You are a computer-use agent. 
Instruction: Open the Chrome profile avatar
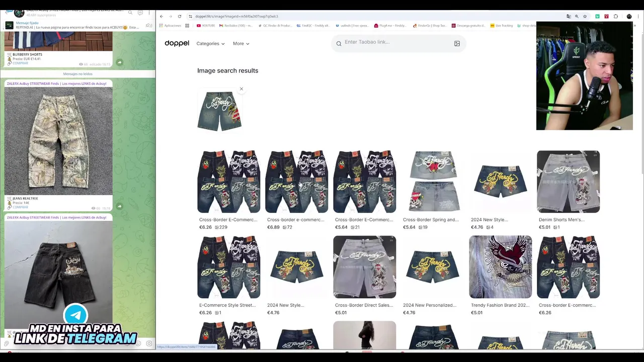629,17
